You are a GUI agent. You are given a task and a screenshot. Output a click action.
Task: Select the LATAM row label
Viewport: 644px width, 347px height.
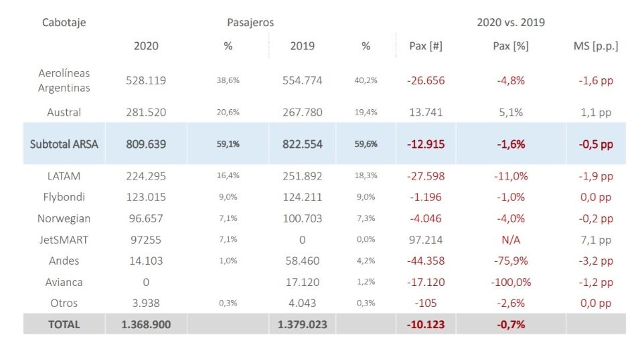64,176
